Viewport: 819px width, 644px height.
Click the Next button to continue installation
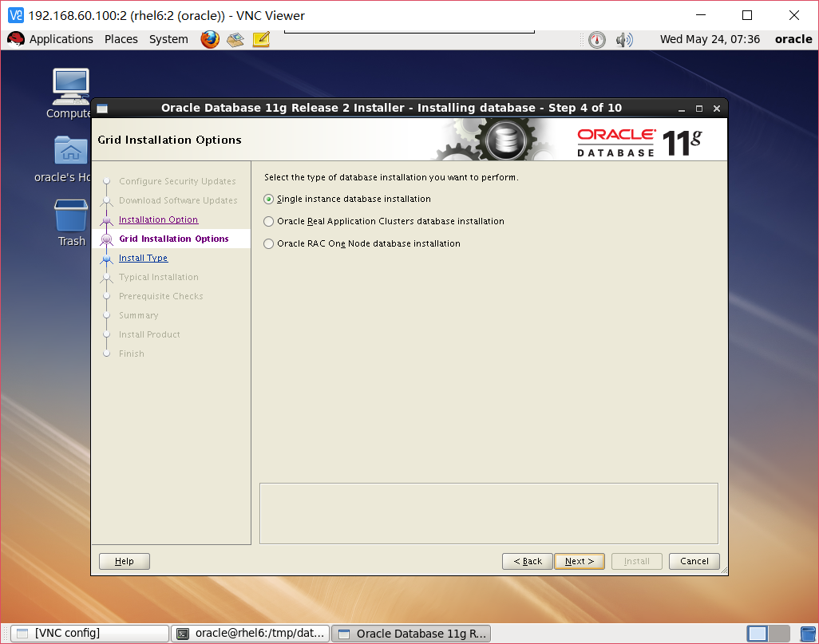[579, 561]
